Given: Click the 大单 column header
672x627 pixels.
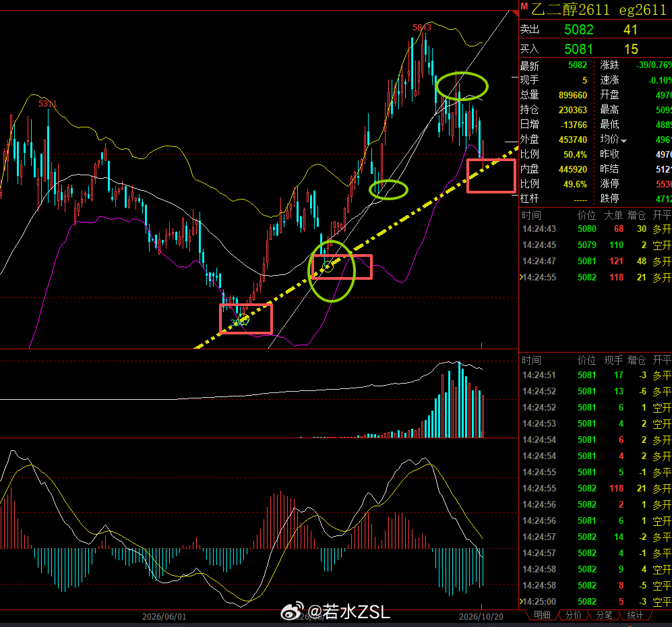Looking at the screenshot, I should [x=613, y=215].
